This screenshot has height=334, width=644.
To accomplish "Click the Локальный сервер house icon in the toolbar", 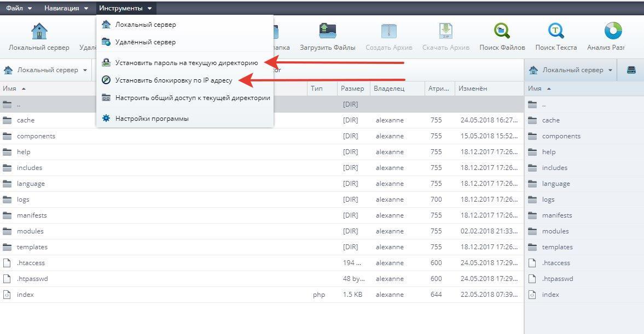I will point(39,31).
